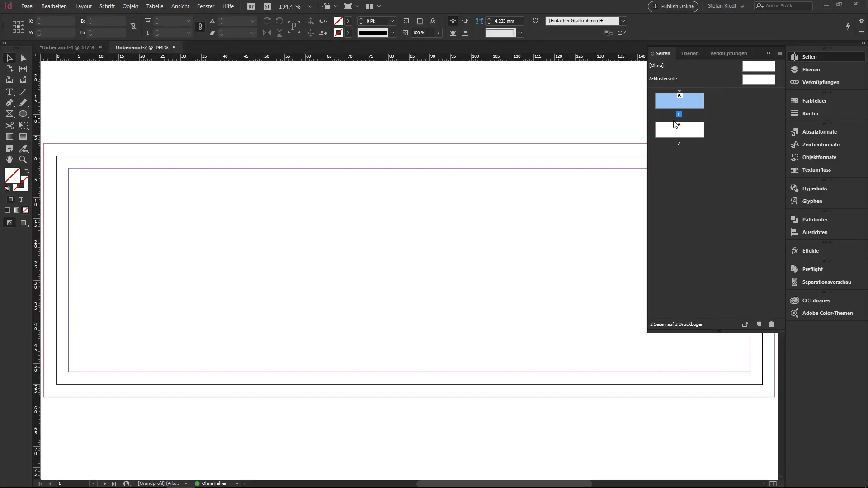This screenshot has height=488, width=868.
Task: Collapse the Seiten panel with double arrows
Action: [x=769, y=53]
